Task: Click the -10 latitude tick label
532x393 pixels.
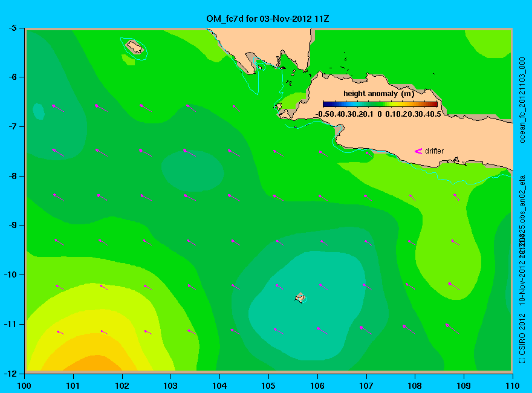Action: (10, 274)
